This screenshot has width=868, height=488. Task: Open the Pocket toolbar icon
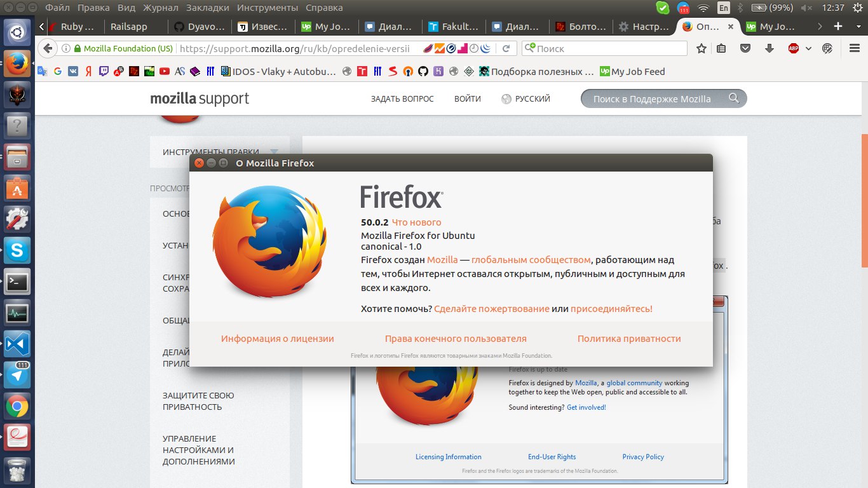click(746, 48)
